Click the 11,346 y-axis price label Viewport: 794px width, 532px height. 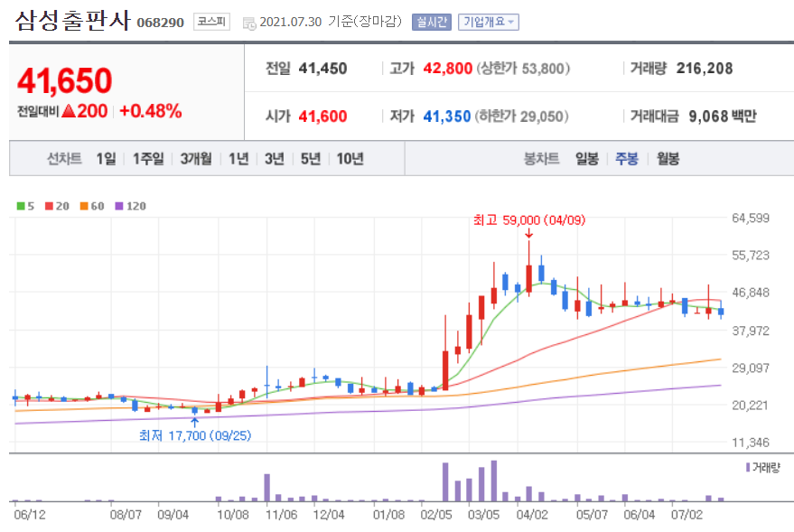(751, 443)
